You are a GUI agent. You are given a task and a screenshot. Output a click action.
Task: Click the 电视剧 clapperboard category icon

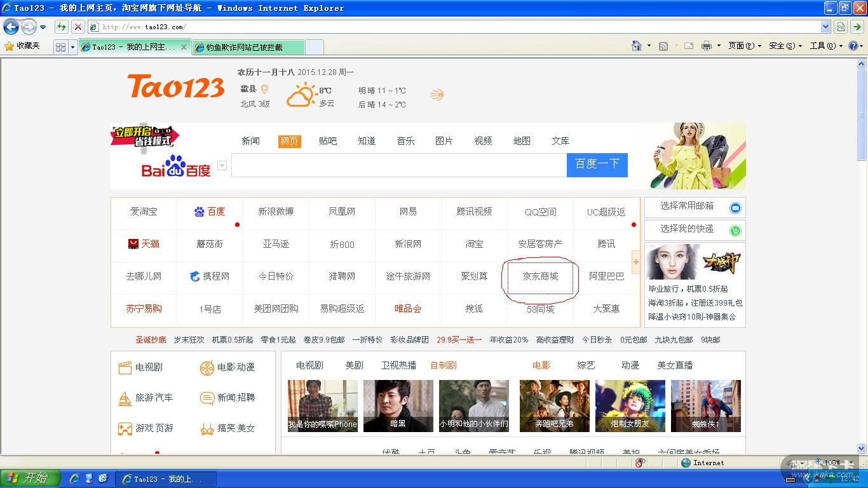(x=125, y=367)
